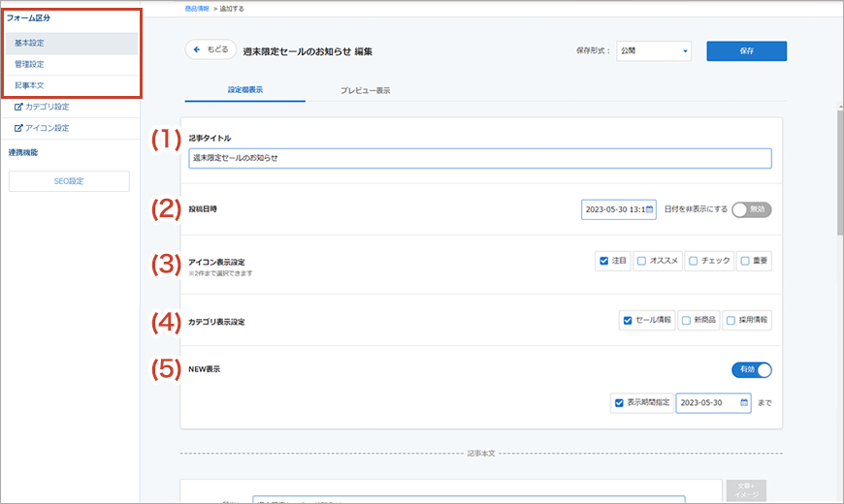This screenshot has width=844, height=504.
Task: Uncheck the 表示期間指定 checkbox
Action: 619,402
